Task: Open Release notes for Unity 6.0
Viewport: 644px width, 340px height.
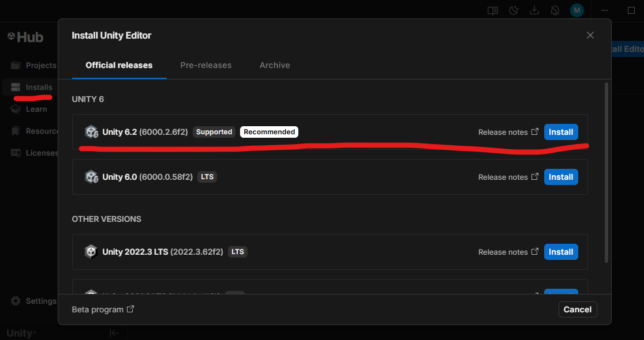Action: tap(508, 177)
